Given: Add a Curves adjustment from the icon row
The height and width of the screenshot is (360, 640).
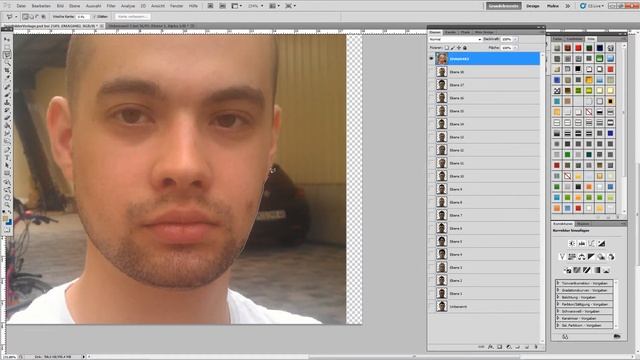Looking at the screenshot, I should click(591, 244).
